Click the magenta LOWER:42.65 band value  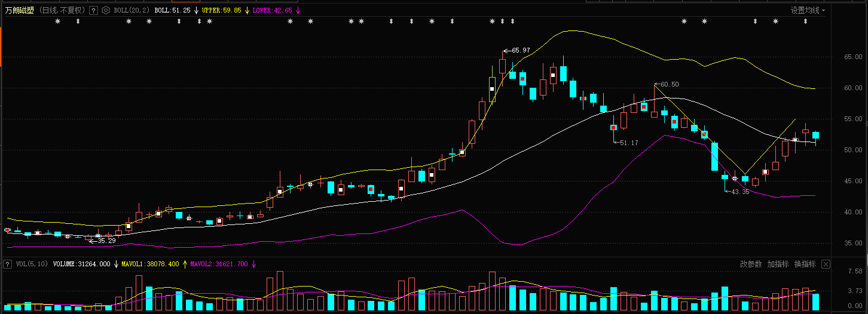point(273,11)
